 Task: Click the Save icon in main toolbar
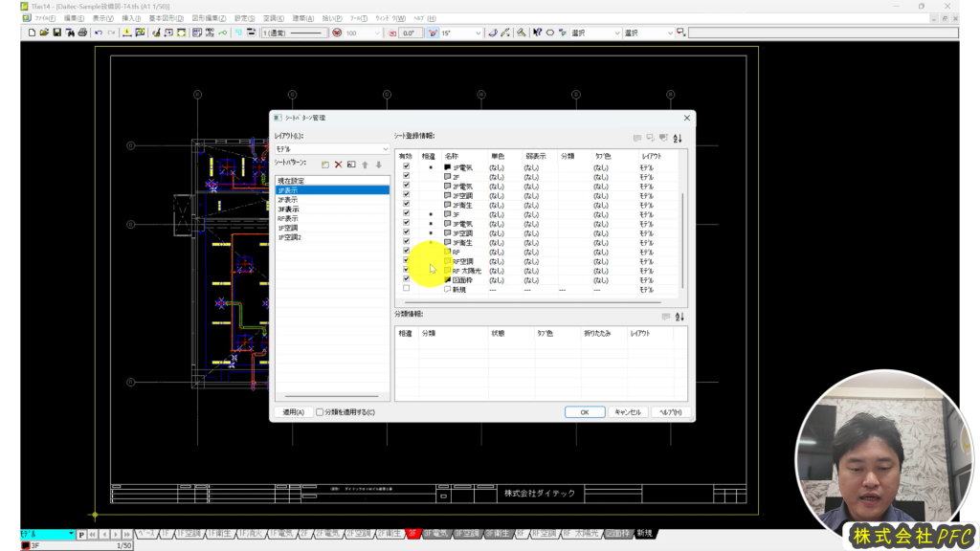57,33
